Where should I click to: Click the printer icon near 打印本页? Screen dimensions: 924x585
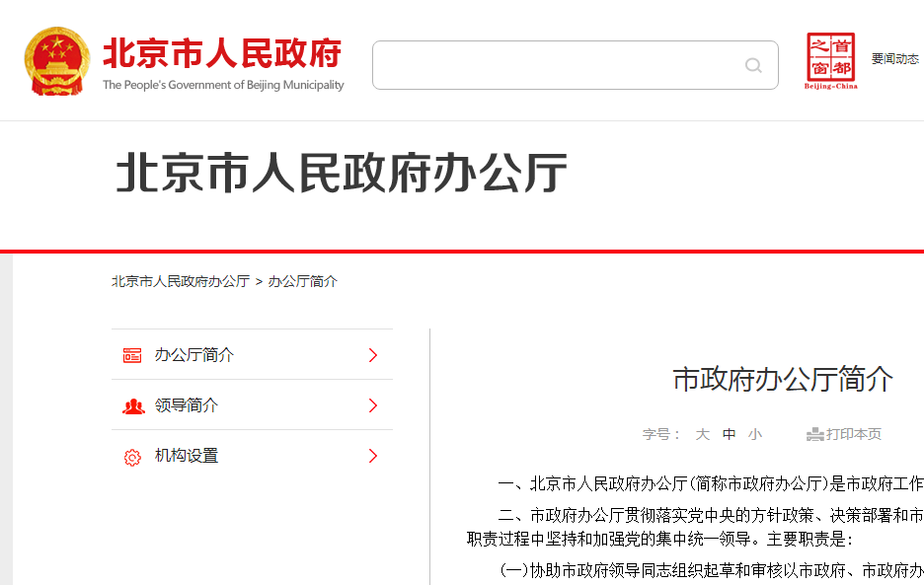[x=813, y=433]
